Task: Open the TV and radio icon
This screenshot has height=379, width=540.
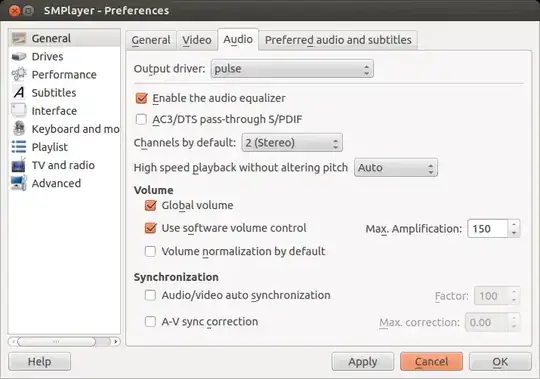Action: coord(19,165)
